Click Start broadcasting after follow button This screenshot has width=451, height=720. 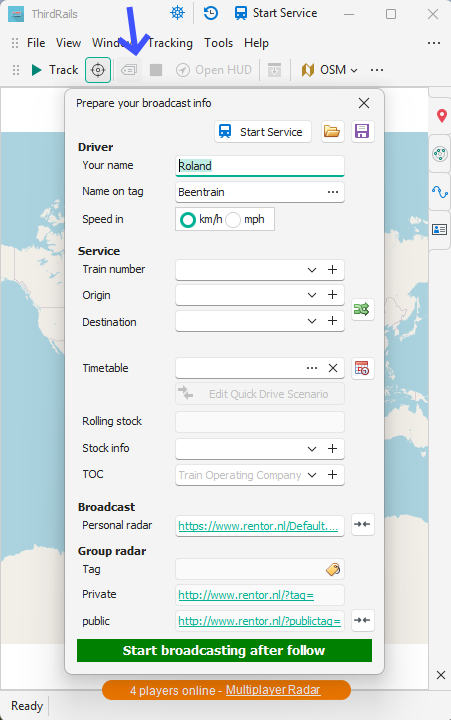pos(224,650)
